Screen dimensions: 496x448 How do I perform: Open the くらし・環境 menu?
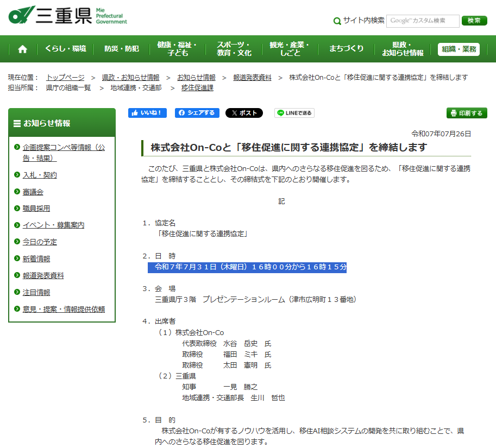pos(66,49)
